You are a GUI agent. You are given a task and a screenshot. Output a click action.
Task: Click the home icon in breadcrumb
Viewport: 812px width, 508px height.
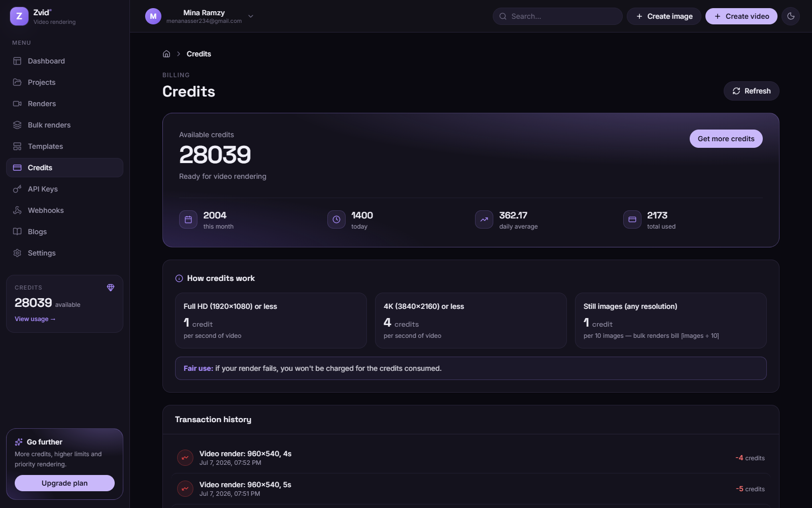point(166,54)
